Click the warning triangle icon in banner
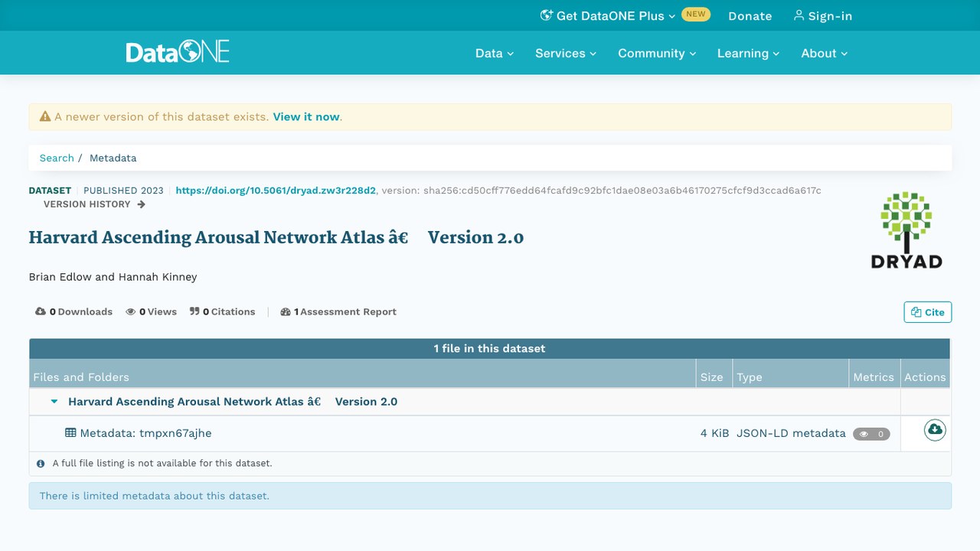This screenshot has height=551, width=980. coord(45,117)
